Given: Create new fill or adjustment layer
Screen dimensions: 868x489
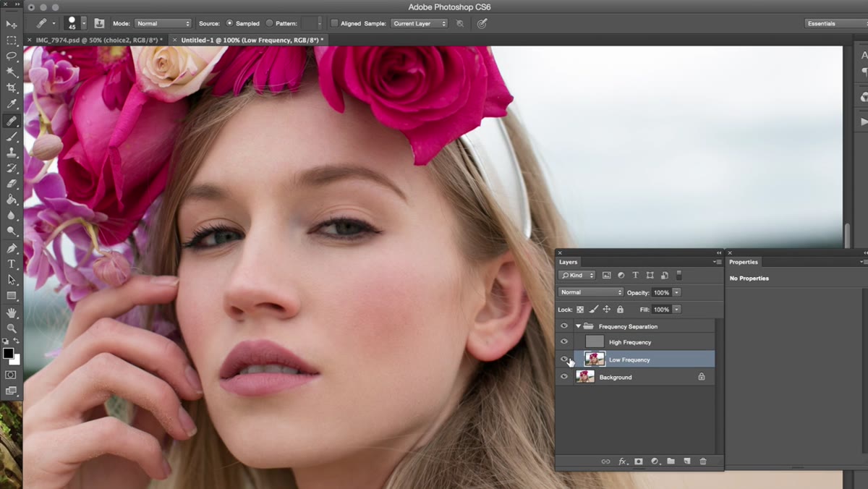Looking at the screenshot, I should coord(655,462).
